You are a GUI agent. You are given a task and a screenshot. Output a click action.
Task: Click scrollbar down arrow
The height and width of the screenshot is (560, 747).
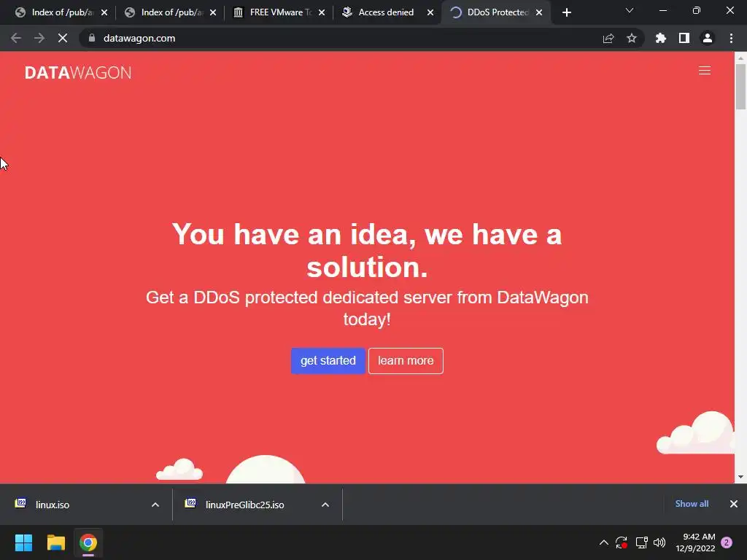click(740, 477)
